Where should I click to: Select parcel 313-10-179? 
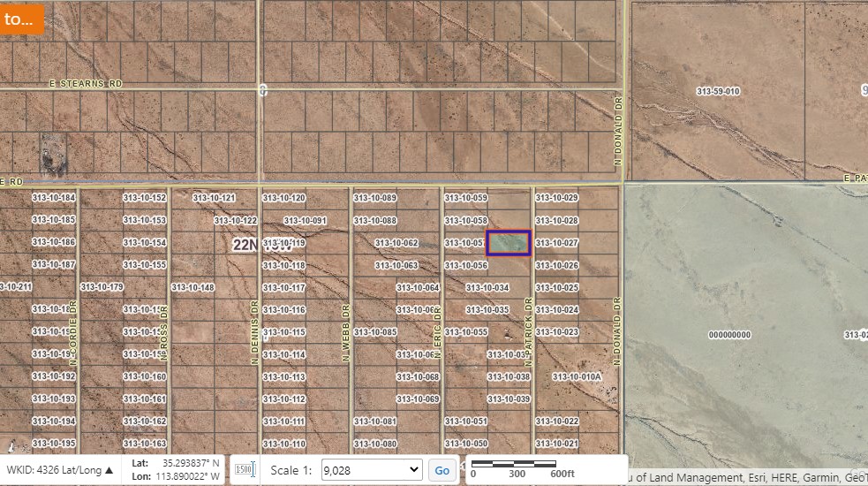tap(102, 287)
